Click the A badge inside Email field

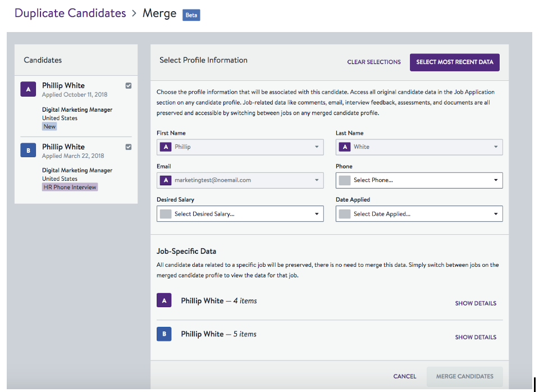[166, 180]
